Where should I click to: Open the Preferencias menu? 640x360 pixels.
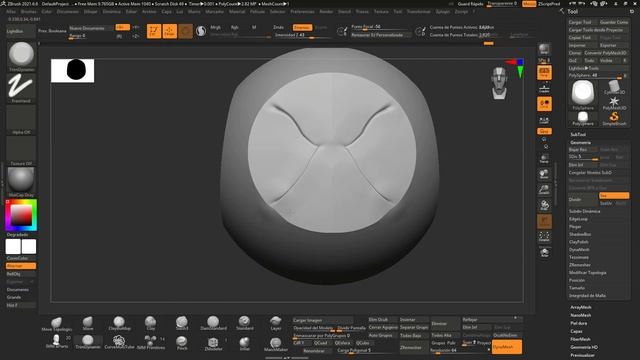tap(302, 12)
